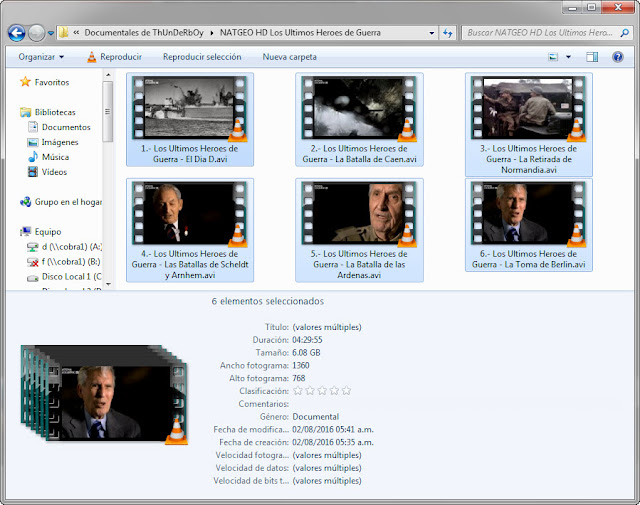Open the Documentos library
The image size is (640, 505).
[66, 127]
